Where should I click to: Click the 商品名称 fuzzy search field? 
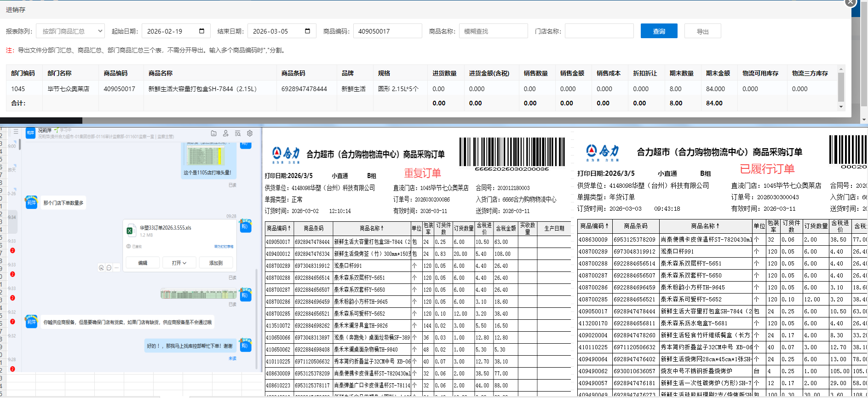(493, 31)
